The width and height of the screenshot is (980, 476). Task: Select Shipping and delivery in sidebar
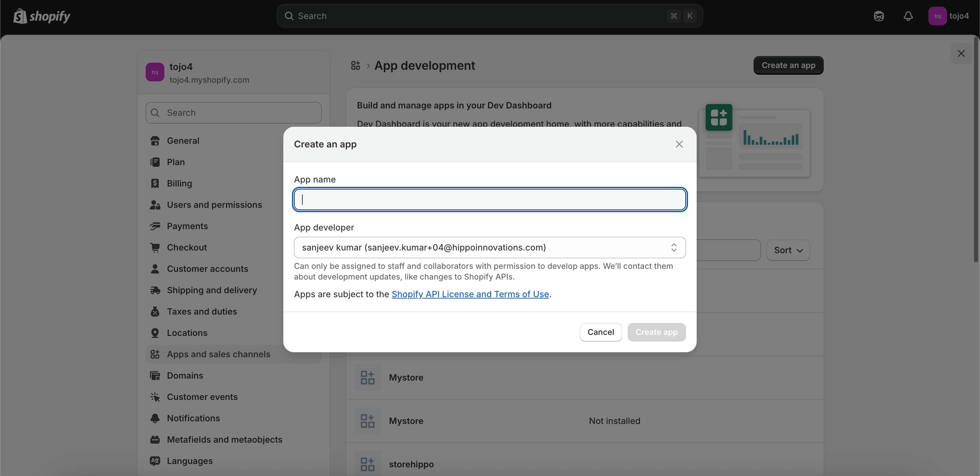[x=212, y=290]
